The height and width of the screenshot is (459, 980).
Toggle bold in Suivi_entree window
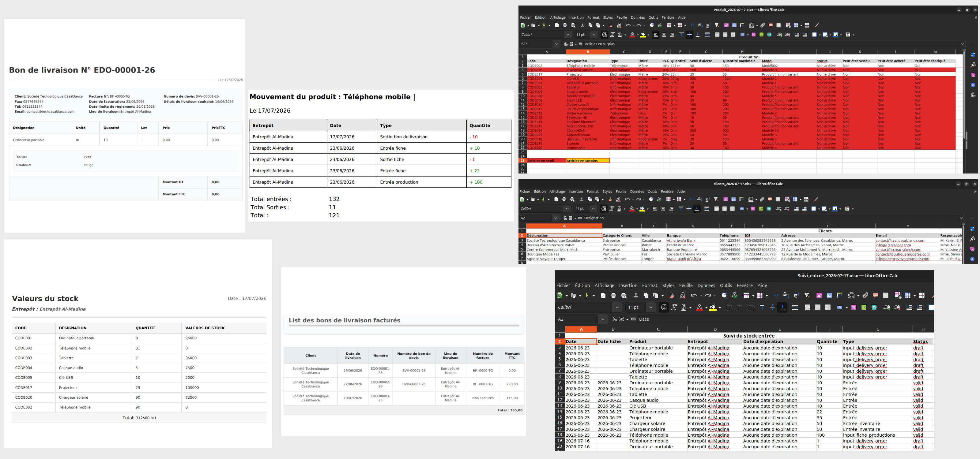coord(664,308)
